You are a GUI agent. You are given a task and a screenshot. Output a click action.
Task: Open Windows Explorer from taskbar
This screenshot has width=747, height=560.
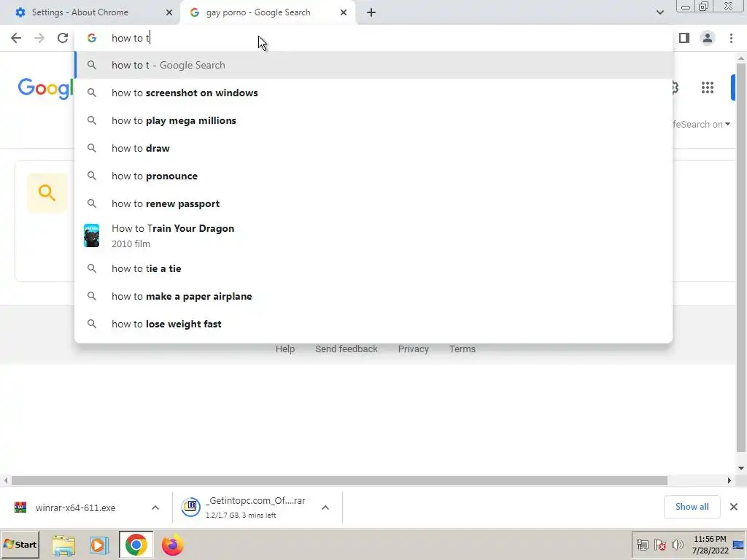tap(63, 545)
